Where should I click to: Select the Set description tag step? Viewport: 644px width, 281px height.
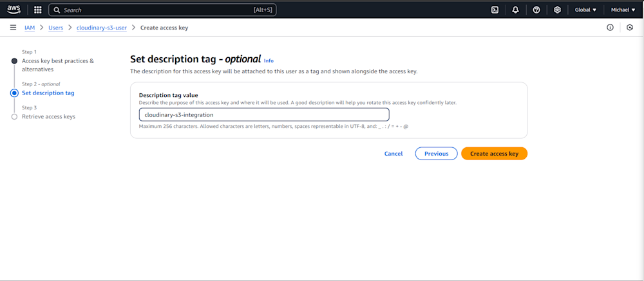pos(48,93)
